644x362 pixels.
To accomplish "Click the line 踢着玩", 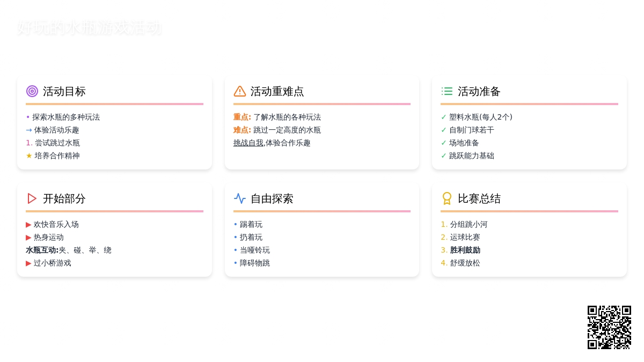I will point(251,224).
